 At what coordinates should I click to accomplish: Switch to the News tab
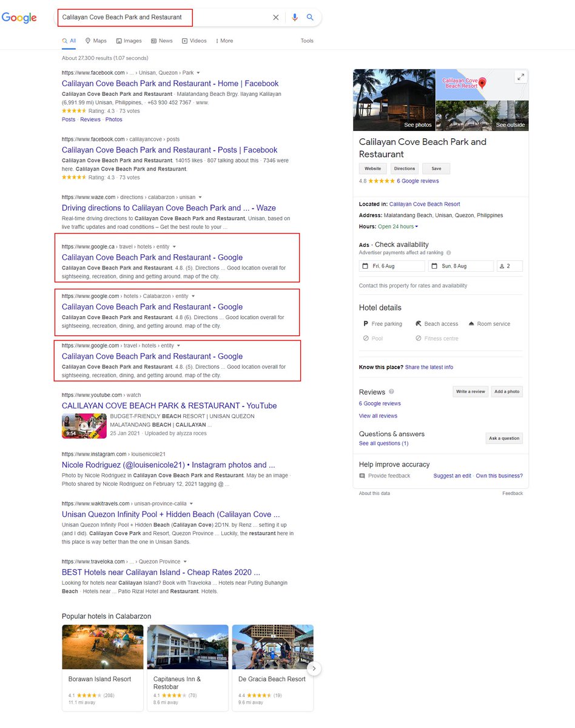click(x=162, y=41)
